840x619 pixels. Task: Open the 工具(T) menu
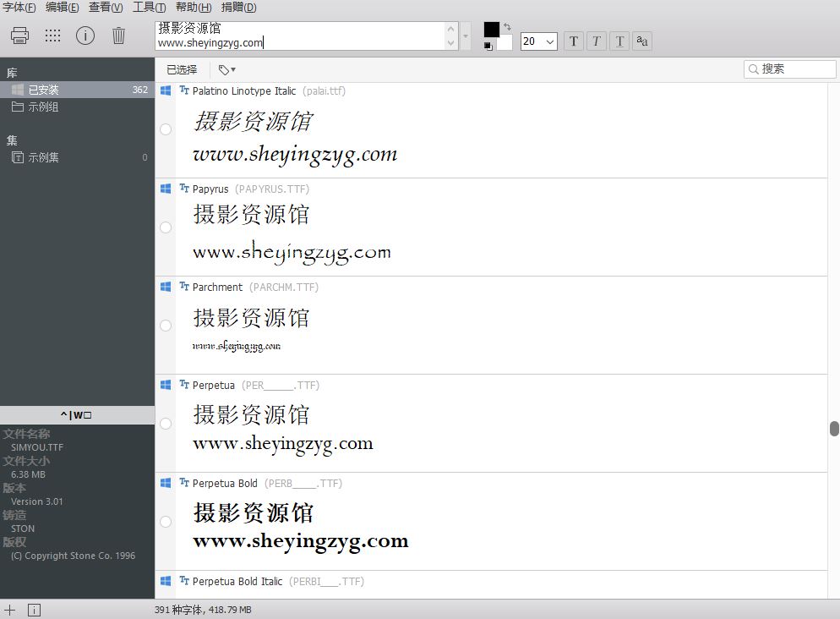pos(149,8)
